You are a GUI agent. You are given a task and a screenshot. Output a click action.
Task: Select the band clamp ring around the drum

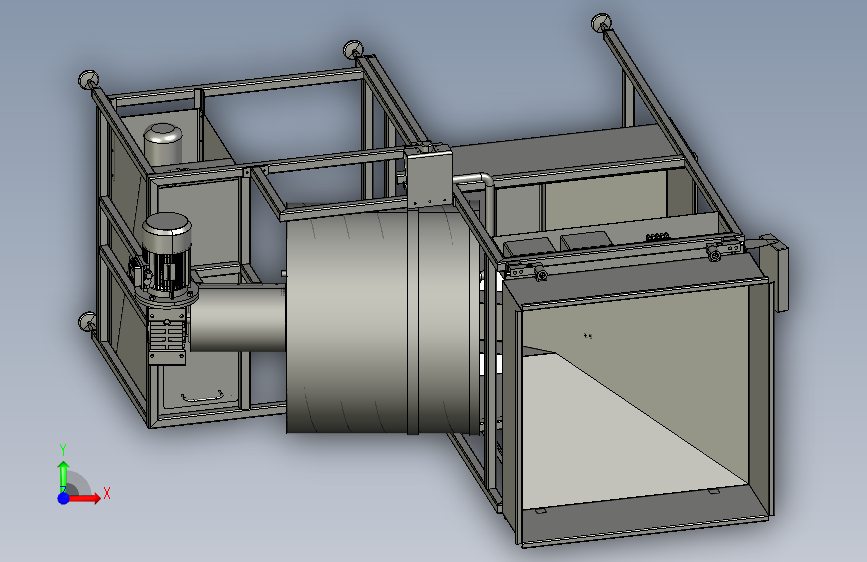[413, 321]
